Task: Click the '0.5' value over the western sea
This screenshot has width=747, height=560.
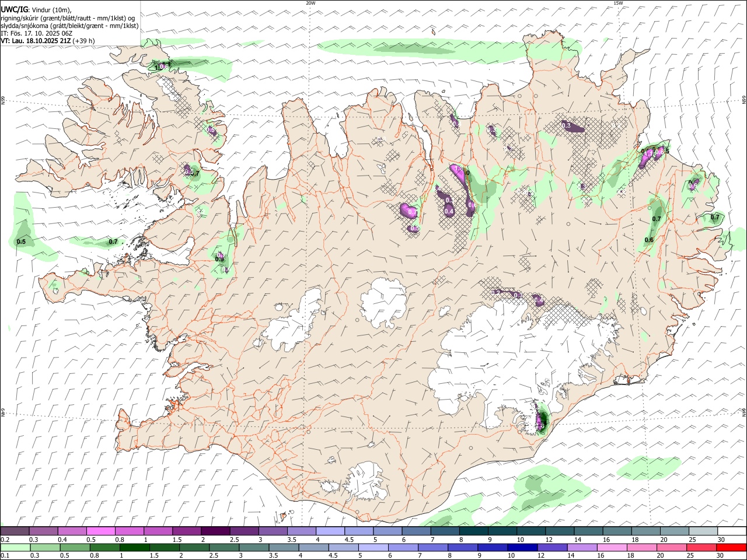Action: tap(21, 242)
